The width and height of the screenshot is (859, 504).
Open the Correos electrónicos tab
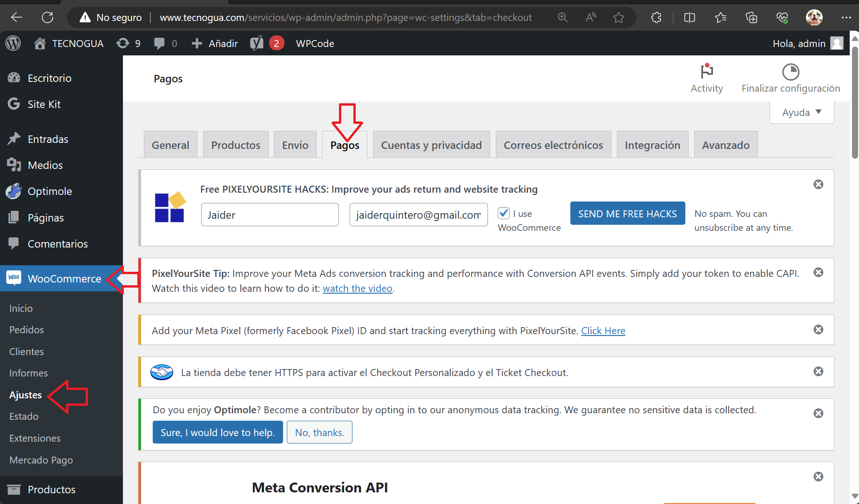point(553,145)
